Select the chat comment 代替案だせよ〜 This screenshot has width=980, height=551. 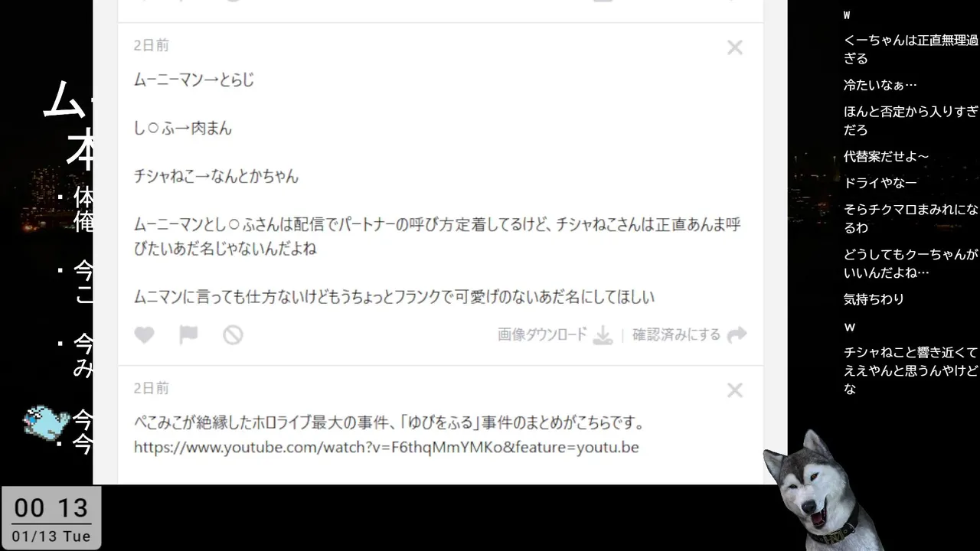coord(886,157)
